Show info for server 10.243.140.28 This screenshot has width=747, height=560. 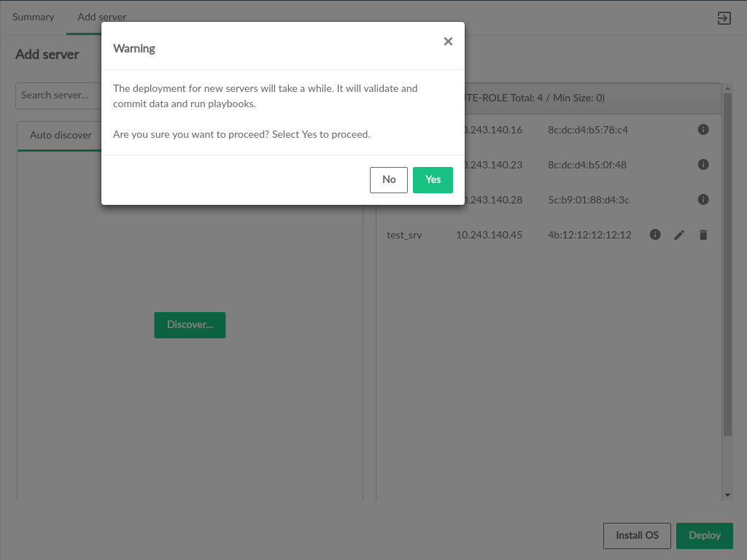(703, 200)
